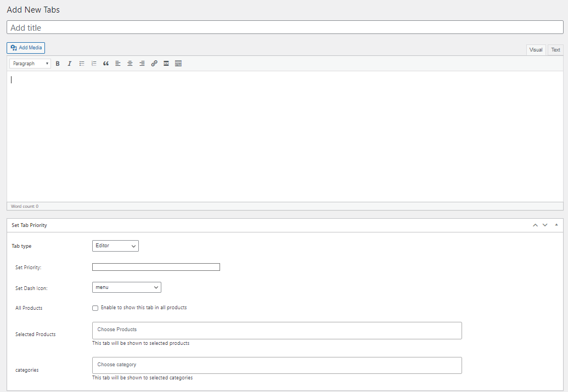Click the Add title input field
This screenshot has height=392, width=568.
pos(285,27)
